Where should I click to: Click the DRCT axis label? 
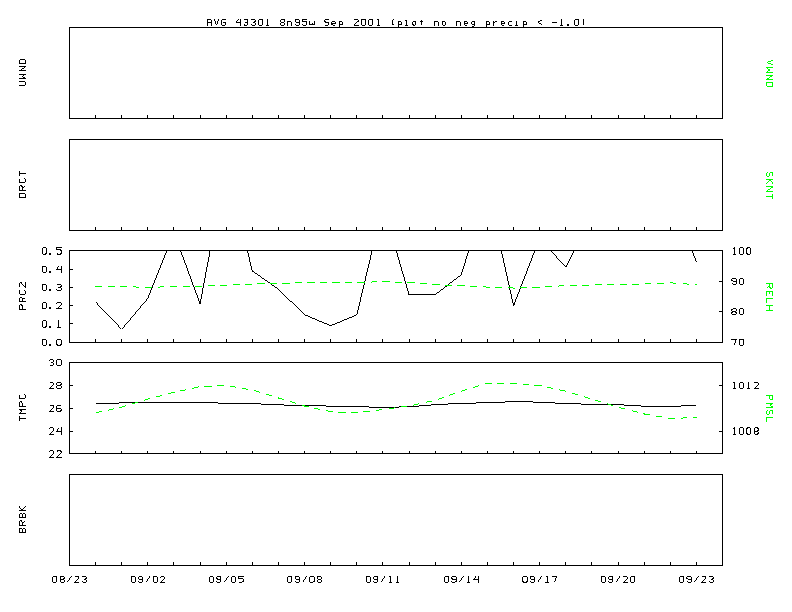pyautogui.click(x=23, y=185)
